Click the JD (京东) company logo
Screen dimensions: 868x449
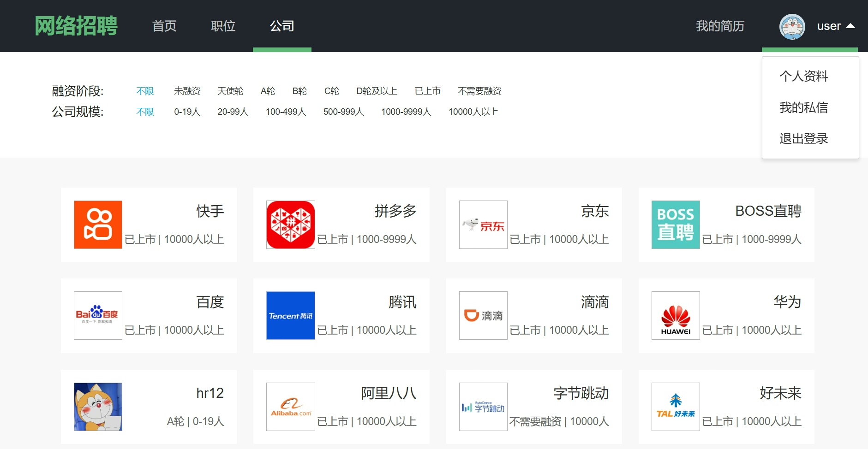click(483, 224)
